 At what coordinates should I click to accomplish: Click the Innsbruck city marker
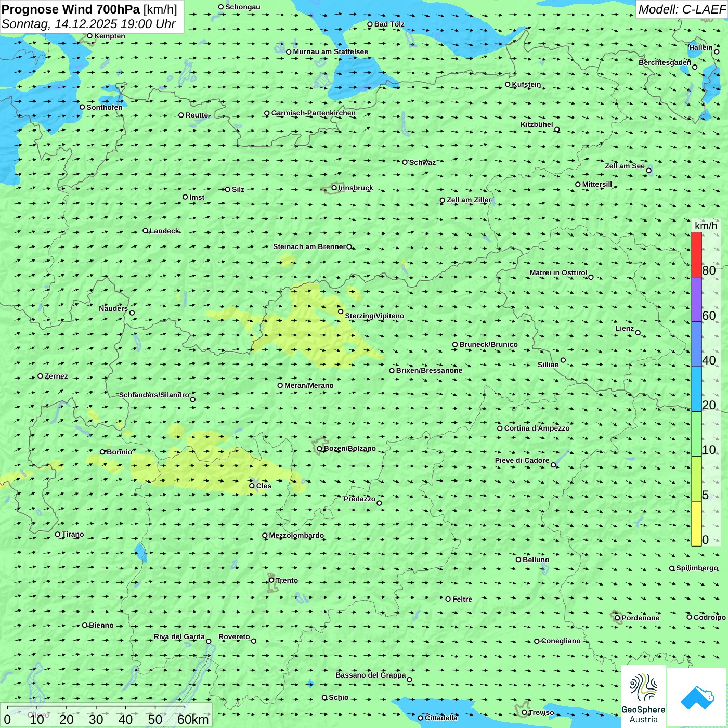[334, 188]
